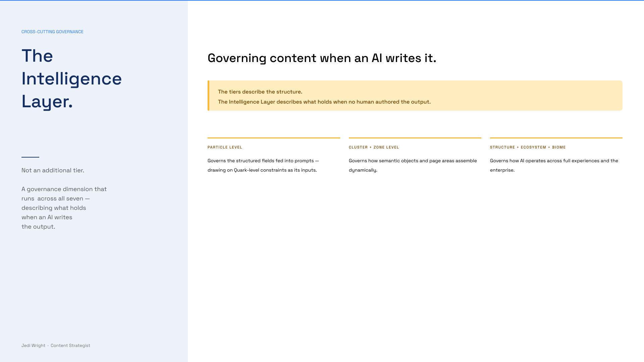This screenshot has height=362, width=644.
Task: Click the Cluster + Zone Level label
Action: point(374,147)
